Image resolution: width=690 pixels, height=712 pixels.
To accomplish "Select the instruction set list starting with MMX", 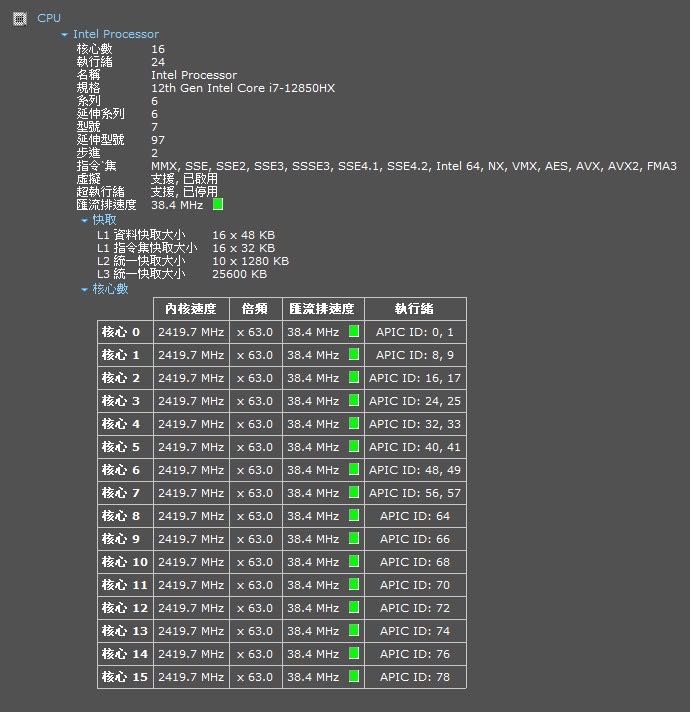I will click(414, 167).
